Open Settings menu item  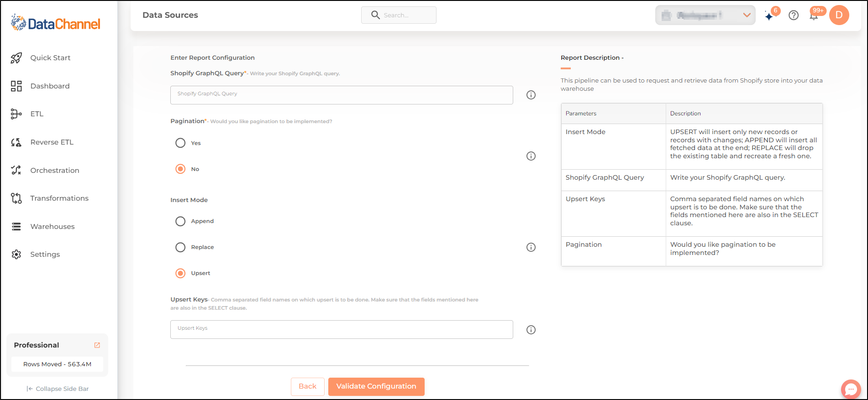45,255
